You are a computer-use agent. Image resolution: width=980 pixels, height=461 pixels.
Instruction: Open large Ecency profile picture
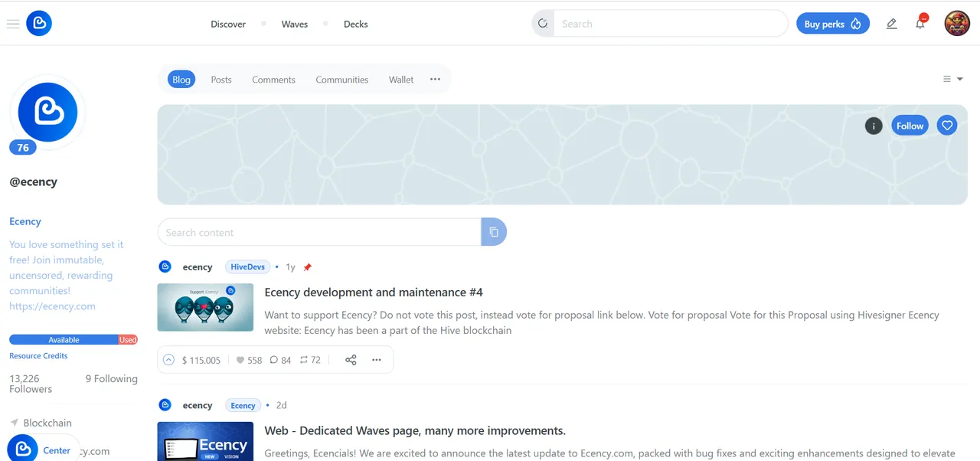pos(47,112)
